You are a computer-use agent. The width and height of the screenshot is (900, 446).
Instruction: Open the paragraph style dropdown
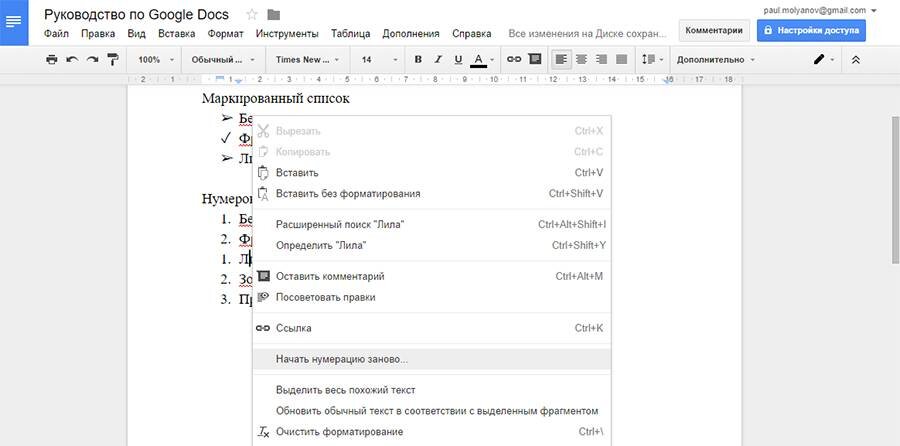(x=224, y=60)
